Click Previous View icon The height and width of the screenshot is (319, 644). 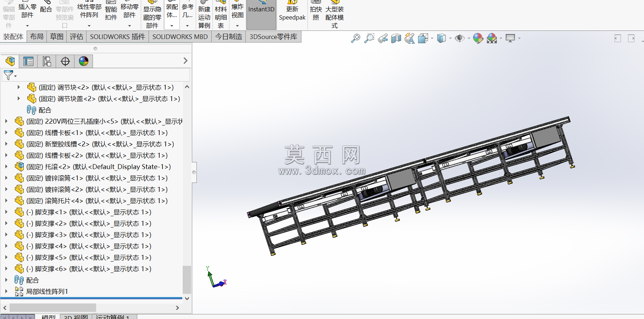click(x=383, y=38)
